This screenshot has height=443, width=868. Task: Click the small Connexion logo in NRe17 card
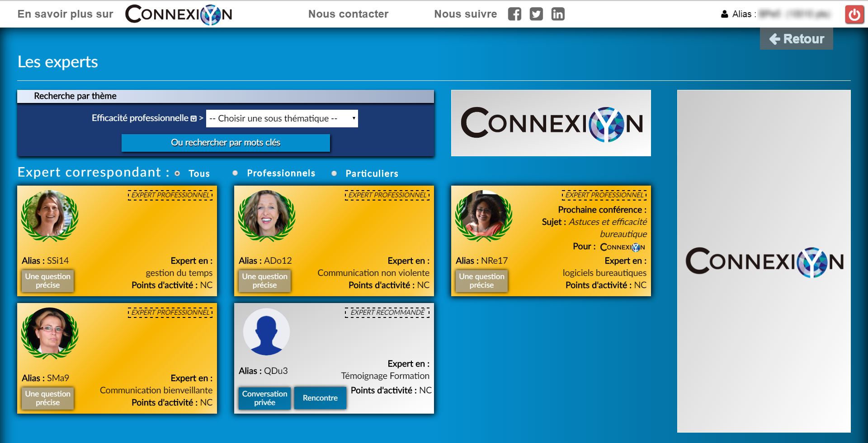coord(623,247)
